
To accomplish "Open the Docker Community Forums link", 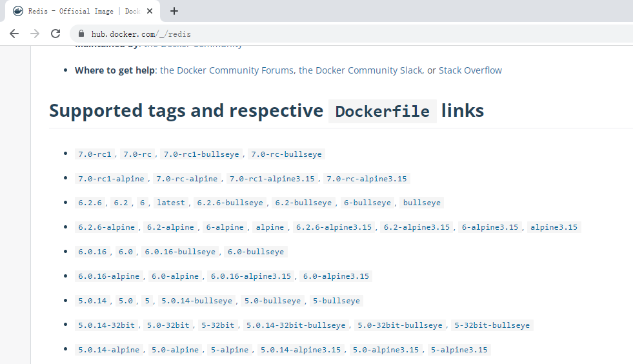I will 226,70.
